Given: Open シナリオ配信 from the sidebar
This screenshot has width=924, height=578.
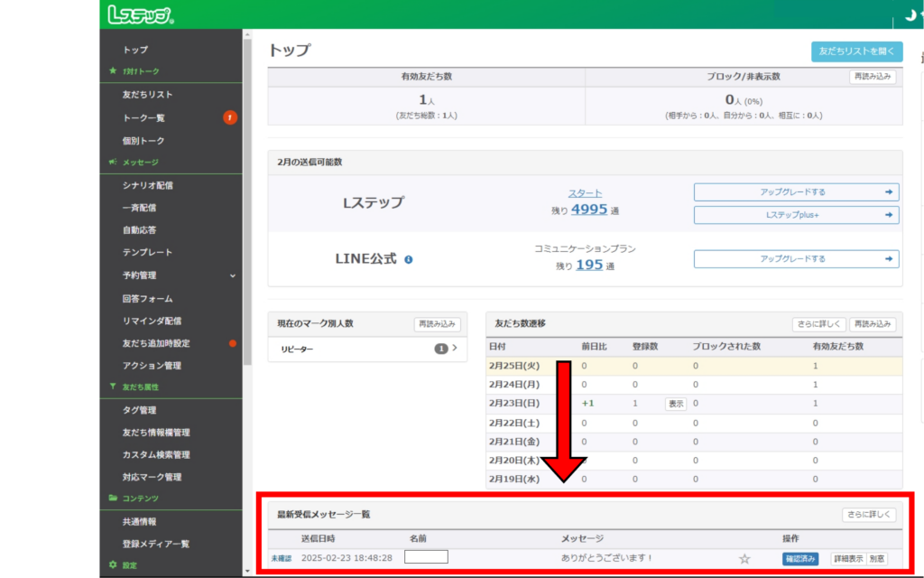Looking at the screenshot, I should (x=147, y=185).
